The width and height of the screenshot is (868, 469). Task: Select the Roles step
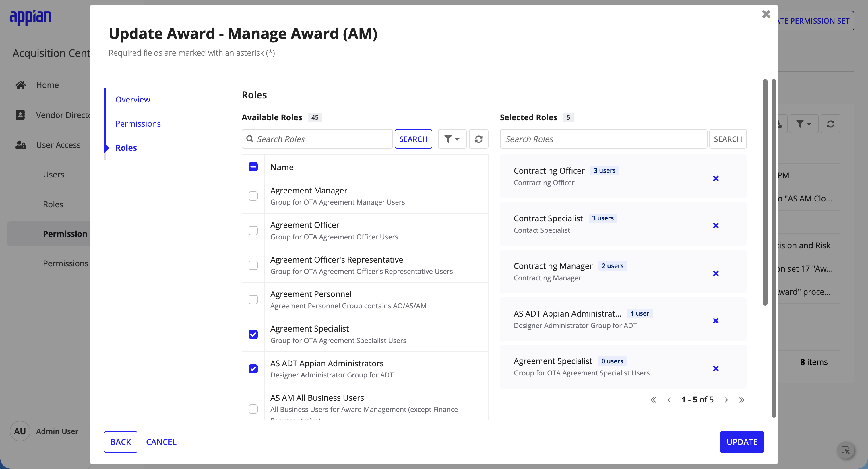[x=126, y=148]
